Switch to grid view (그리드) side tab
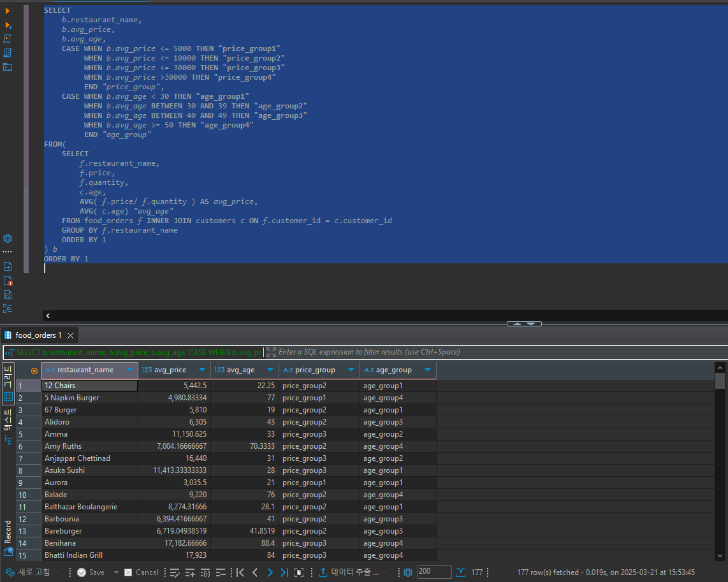The height and width of the screenshot is (582, 728). click(8, 383)
